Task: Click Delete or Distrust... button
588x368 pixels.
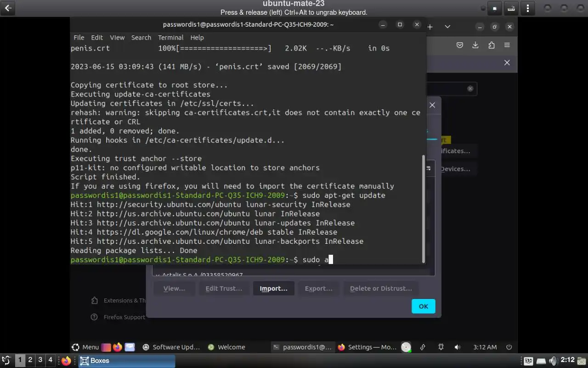Action: pyautogui.click(x=381, y=288)
